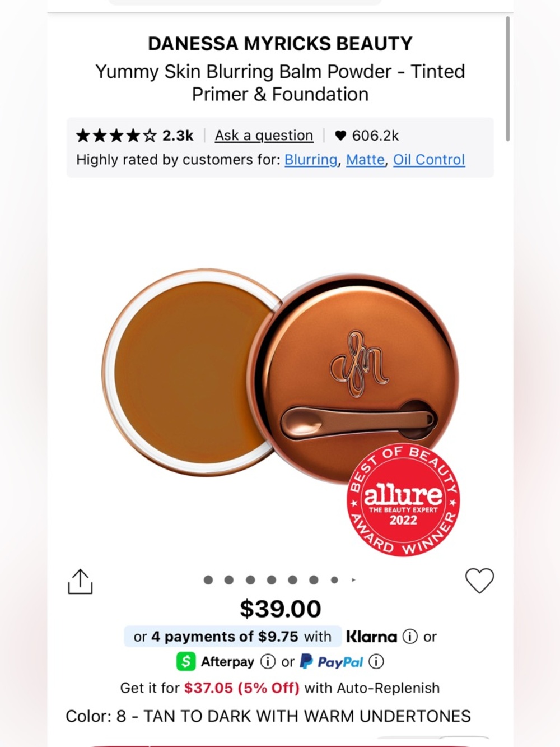
Task: Add product to Loves with heart outline
Action: click(x=480, y=581)
